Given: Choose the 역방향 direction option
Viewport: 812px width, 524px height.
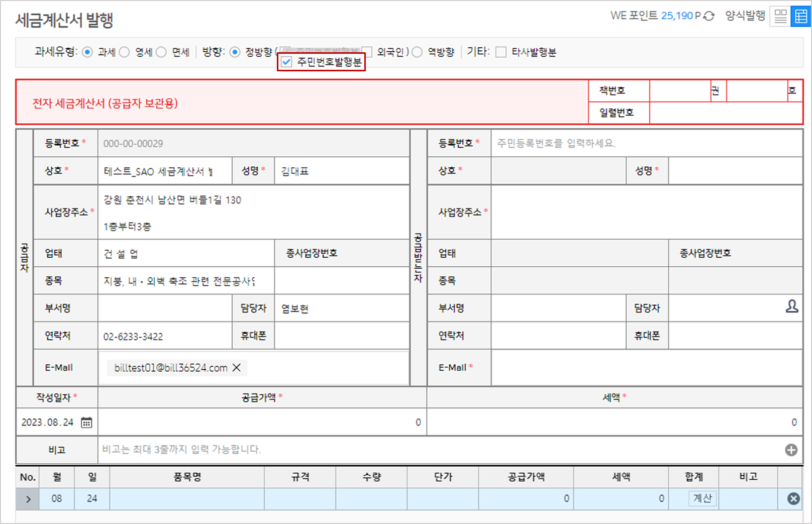Looking at the screenshot, I should tap(417, 52).
